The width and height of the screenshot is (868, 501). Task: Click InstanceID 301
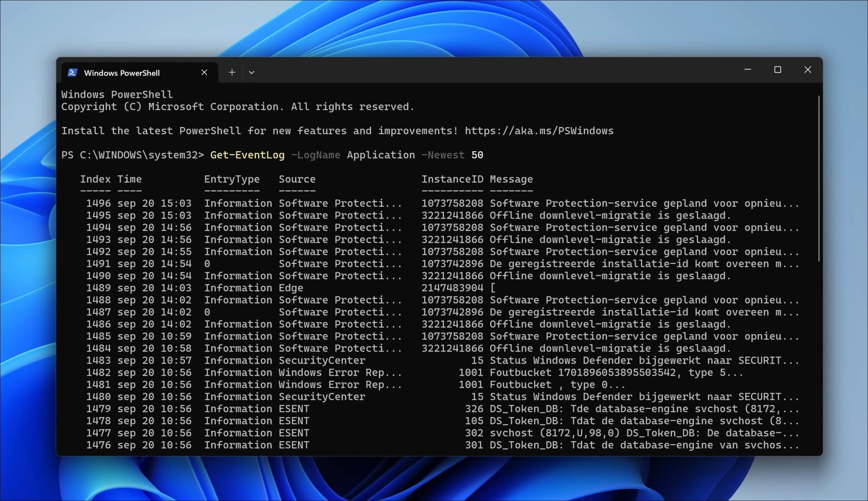(x=474, y=445)
